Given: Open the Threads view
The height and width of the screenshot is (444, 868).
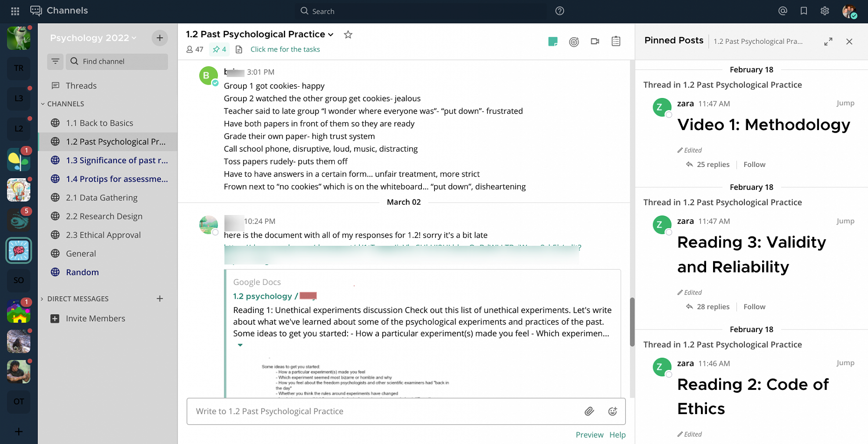Looking at the screenshot, I should click(x=81, y=86).
